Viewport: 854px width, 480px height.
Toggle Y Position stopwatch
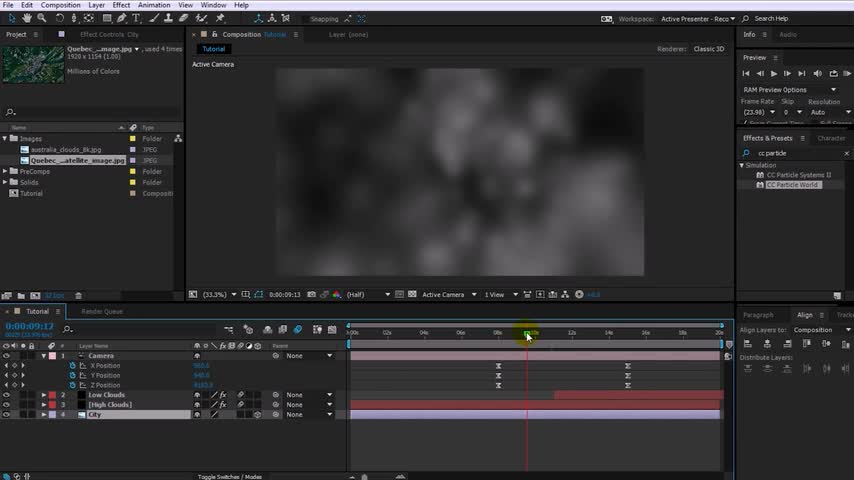[72, 375]
